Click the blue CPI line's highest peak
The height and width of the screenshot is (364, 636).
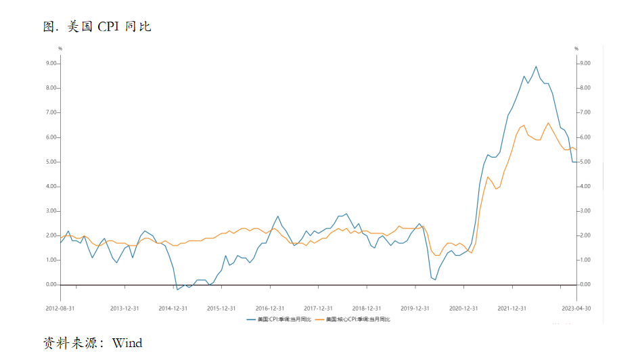coord(536,66)
